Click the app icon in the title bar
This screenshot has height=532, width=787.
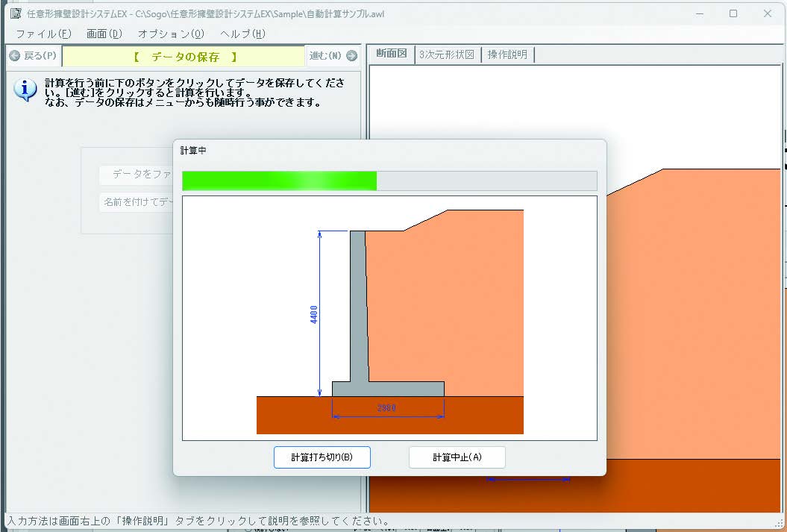[x=15, y=13]
